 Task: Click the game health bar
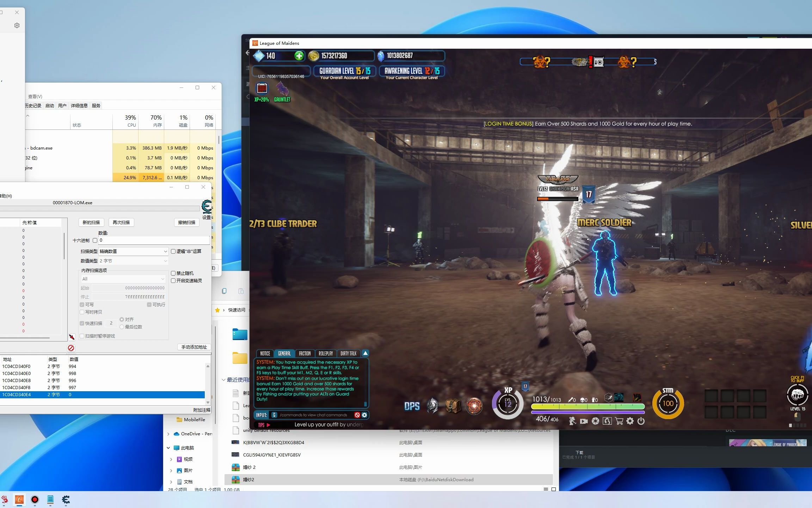tap(588, 406)
